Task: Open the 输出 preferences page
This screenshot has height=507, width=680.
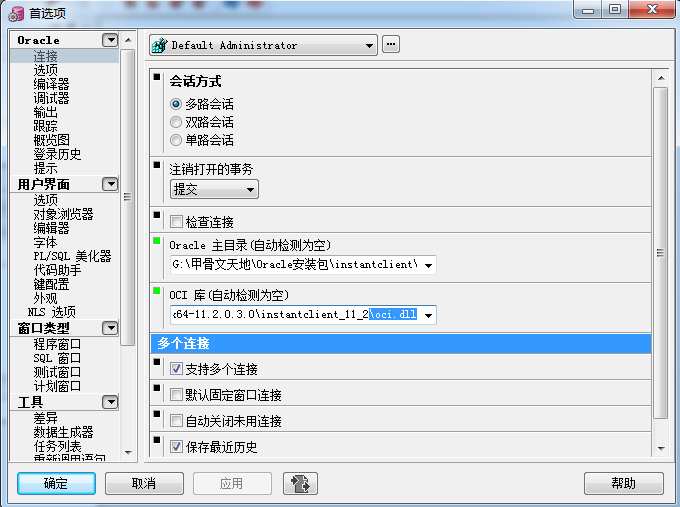Action: coord(46,112)
